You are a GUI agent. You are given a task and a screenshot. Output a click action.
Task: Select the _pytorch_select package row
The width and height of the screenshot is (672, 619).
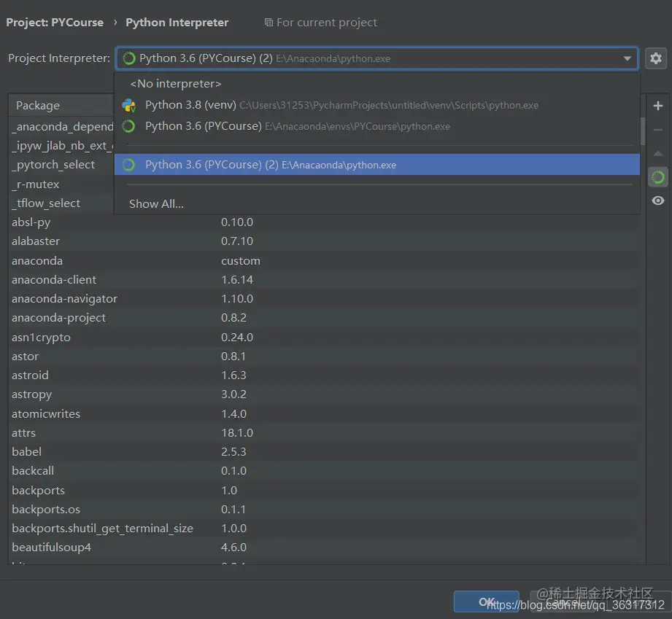point(61,165)
